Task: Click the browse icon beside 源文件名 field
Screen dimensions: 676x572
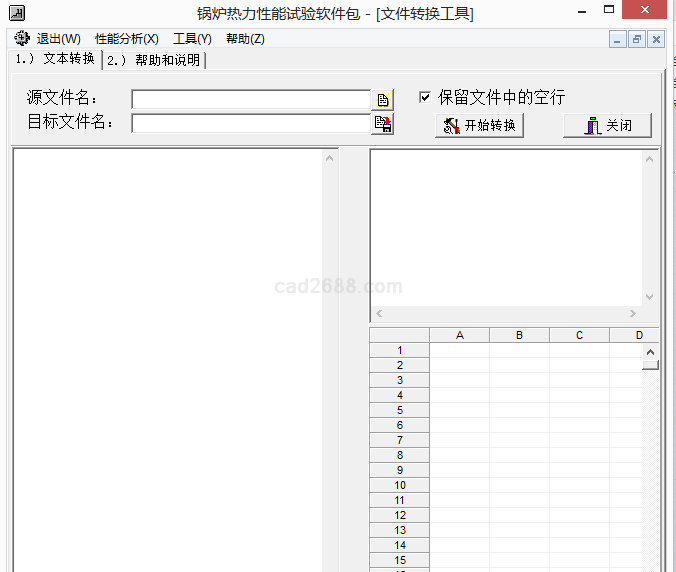Action: click(x=383, y=100)
